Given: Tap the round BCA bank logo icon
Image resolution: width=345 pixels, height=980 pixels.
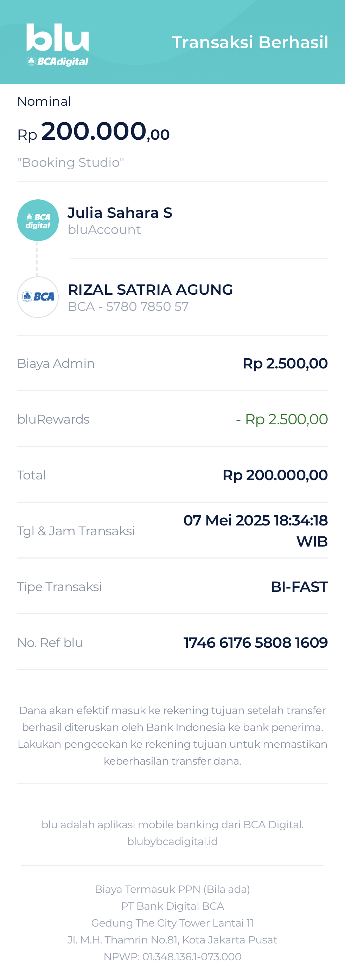Looking at the screenshot, I should (38, 297).
